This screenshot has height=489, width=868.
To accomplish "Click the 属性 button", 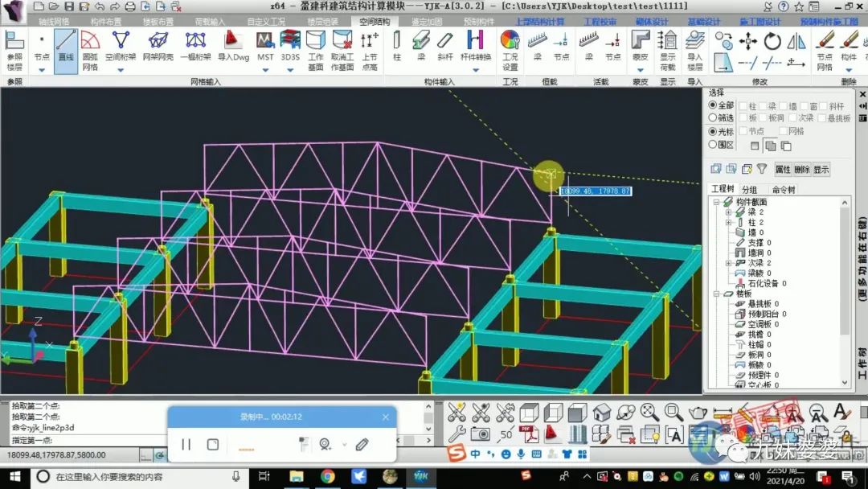I will click(x=783, y=170).
